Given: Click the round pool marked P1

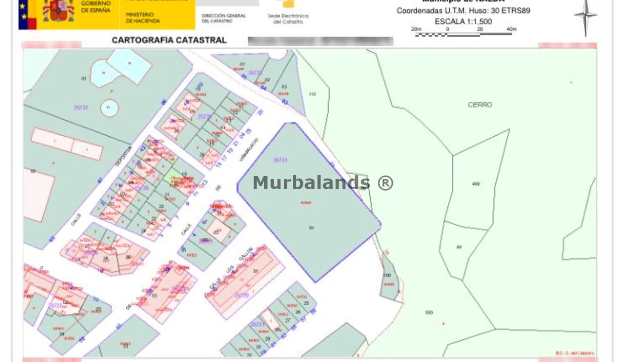Looking at the screenshot, I should coord(109,108).
